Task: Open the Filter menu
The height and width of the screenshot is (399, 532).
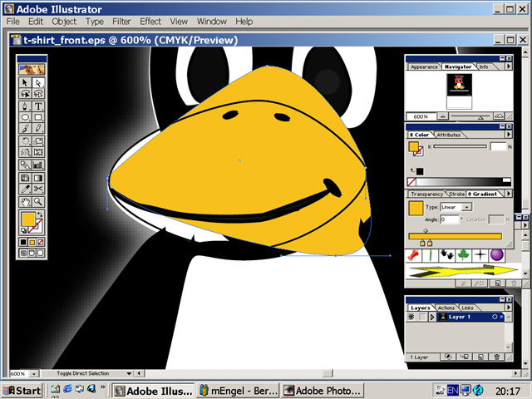Action: coord(121,22)
